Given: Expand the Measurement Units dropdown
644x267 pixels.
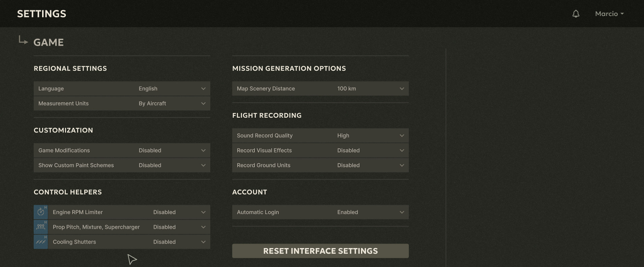Looking at the screenshot, I should tap(122, 103).
